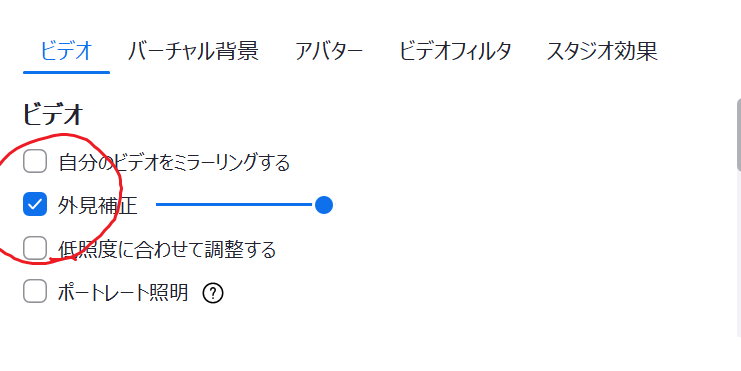Switch to the バーチャル背景 tab
Screen dimensions: 741x371
click(x=193, y=51)
